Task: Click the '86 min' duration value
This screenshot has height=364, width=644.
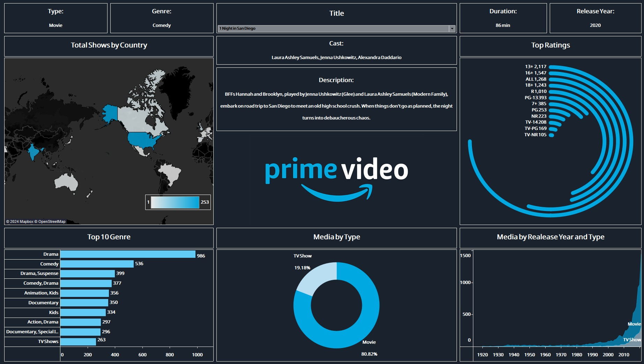Action: coord(503,26)
